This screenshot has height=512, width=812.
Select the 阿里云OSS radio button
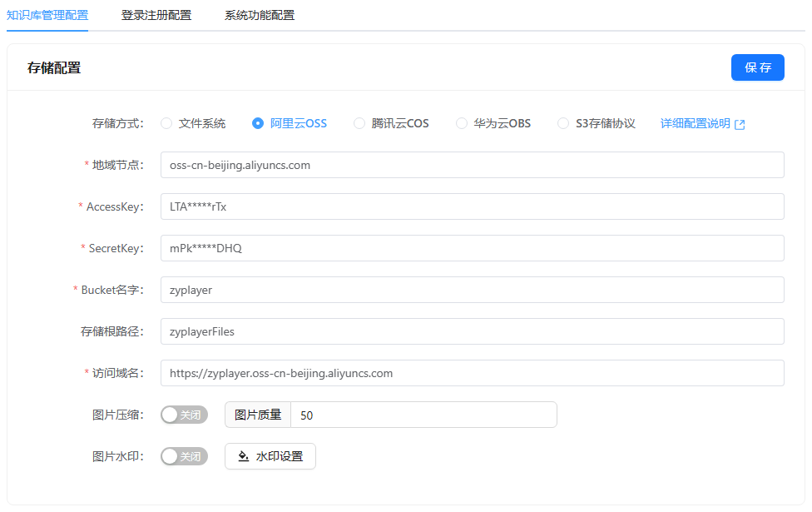pos(258,123)
